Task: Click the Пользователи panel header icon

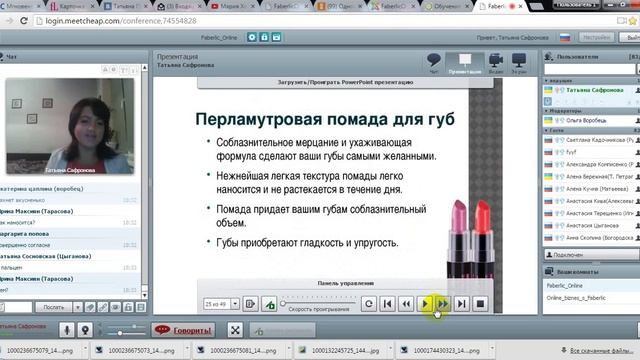Action: click(x=549, y=57)
